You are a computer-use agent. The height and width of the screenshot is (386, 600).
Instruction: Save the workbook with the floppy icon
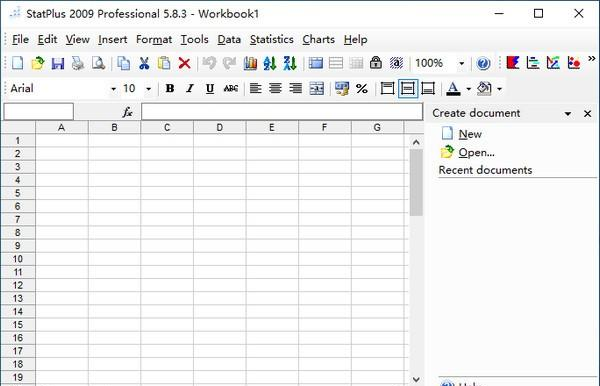tap(58, 63)
